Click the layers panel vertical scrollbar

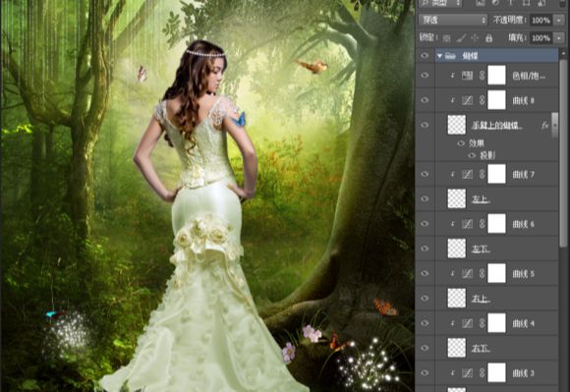pyautogui.click(x=563, y=152)
